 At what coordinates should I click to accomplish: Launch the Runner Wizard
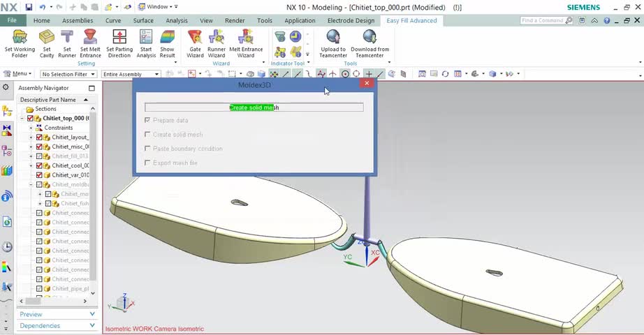pyautogui.click(x=217, y=44)
